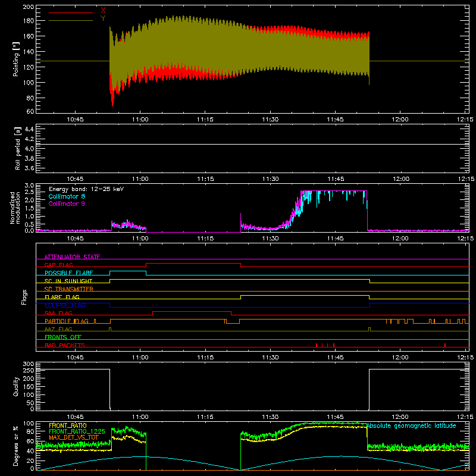Image resolution: width=476 pixels, height=476 pixels.
Task: Click the GAP_FLAG label
Action: (x=59, y=265)
